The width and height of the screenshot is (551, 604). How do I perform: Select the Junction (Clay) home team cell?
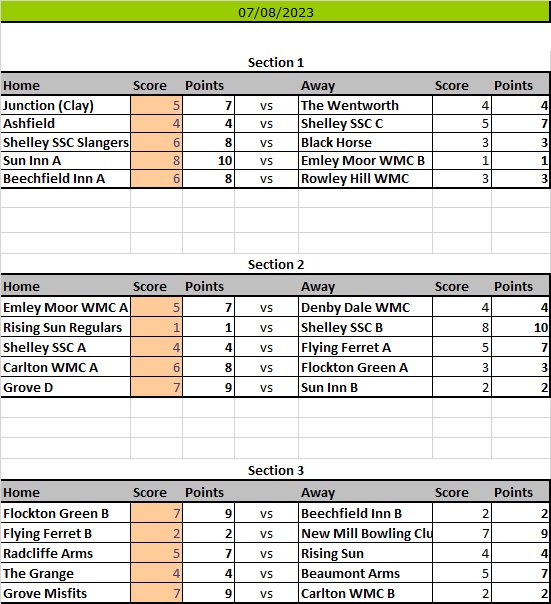click(x=66, y=106)
